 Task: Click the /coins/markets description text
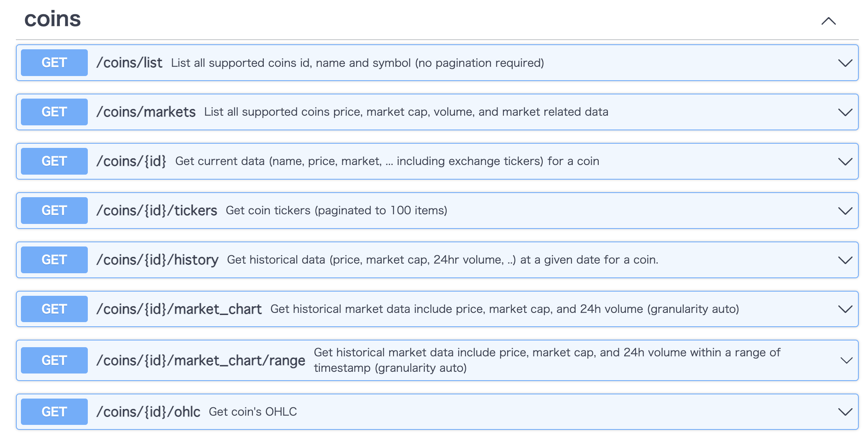[x=406, y=112]
